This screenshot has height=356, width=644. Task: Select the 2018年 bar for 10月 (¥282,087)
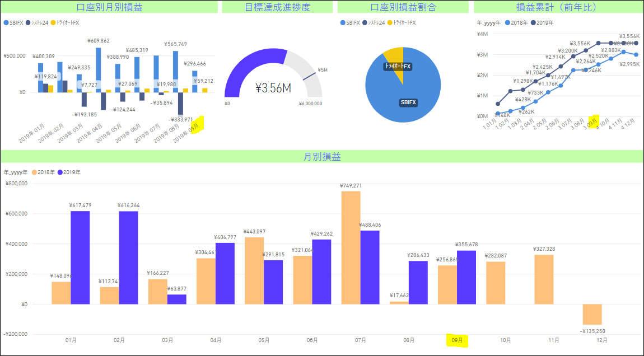[496, 283]
